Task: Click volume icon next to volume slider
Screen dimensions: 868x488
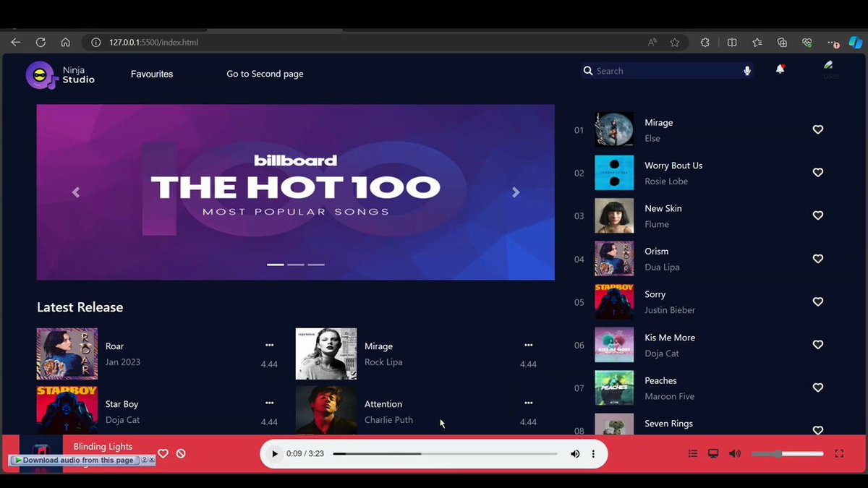Action: [735, 453]
